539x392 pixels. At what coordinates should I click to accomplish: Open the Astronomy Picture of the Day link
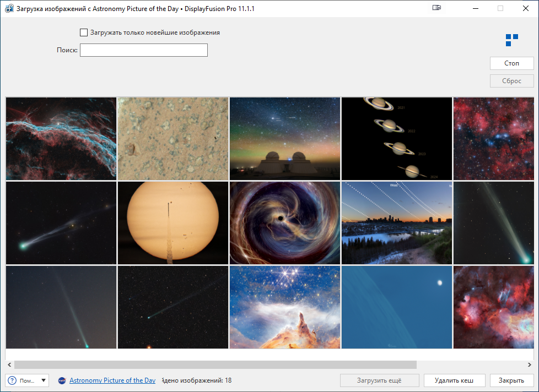(112, 380)
